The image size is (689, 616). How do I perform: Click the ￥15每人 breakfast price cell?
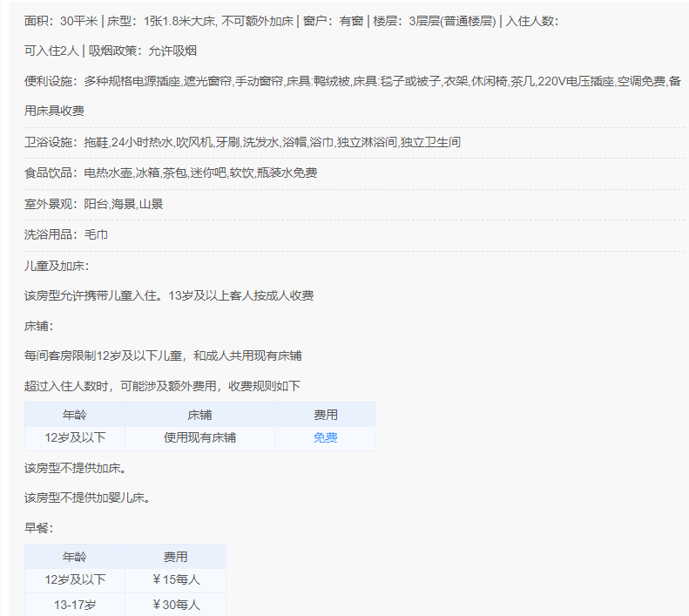click(x=176, y=580)
